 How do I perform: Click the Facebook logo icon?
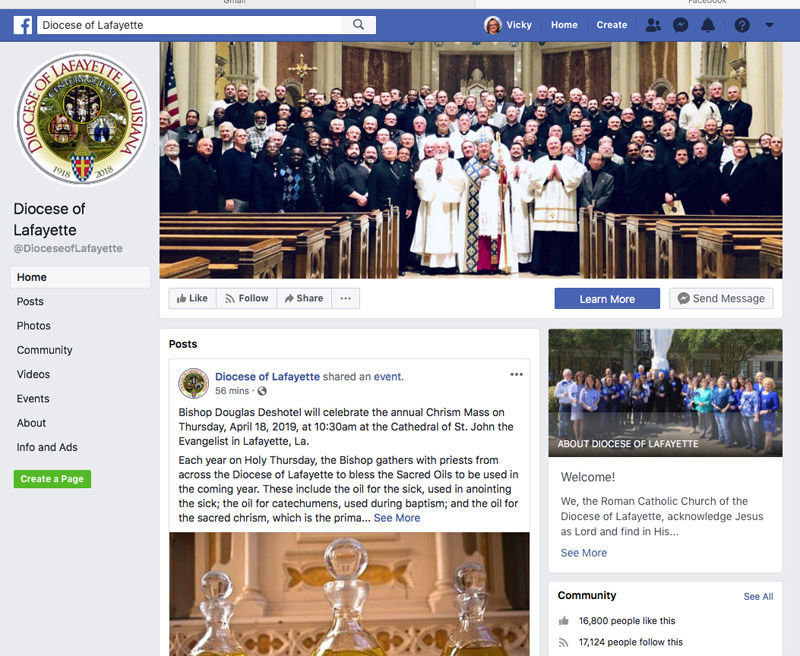pos(23,25)
